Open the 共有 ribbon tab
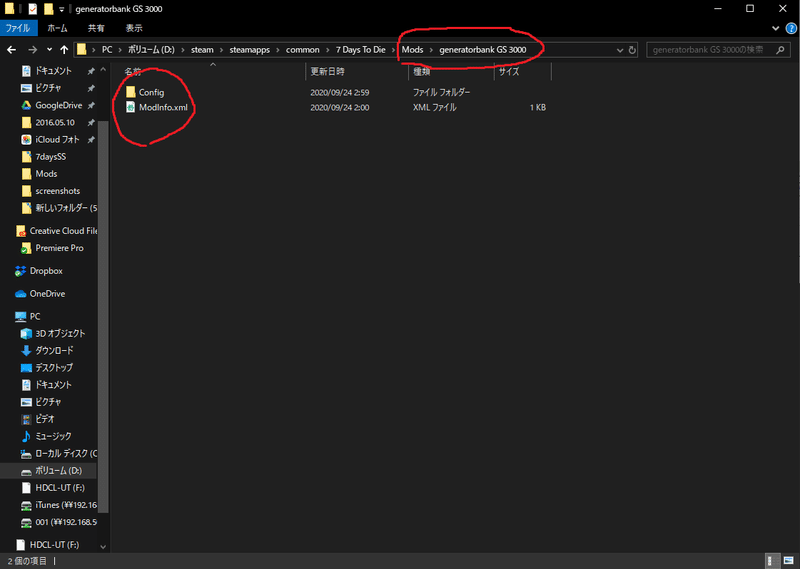Viewport: 800px width, 569px height. [x=95, y=28]
